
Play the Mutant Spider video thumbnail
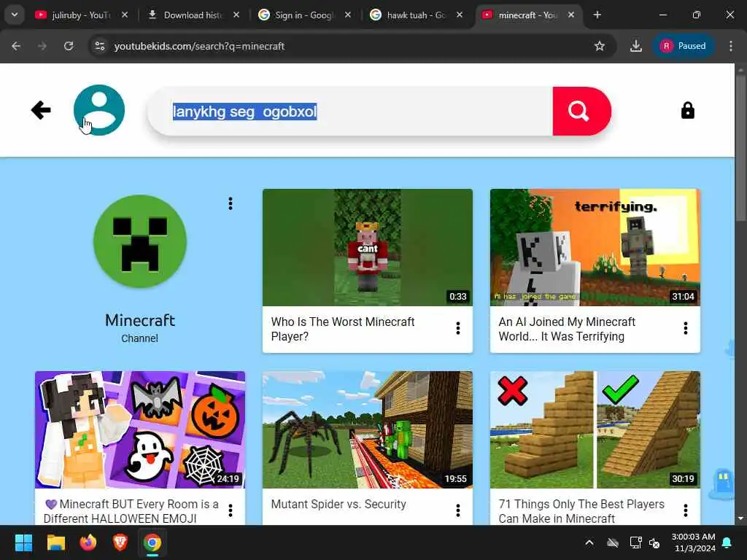(368, 429)
